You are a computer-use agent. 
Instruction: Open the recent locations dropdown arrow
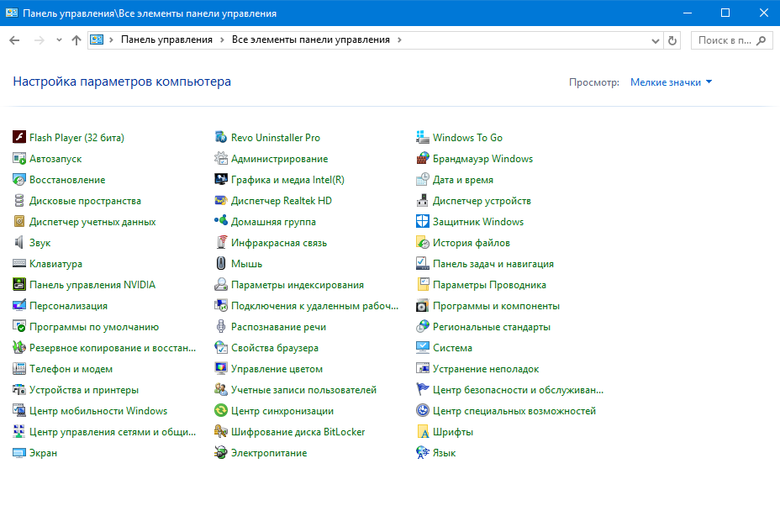59,40
